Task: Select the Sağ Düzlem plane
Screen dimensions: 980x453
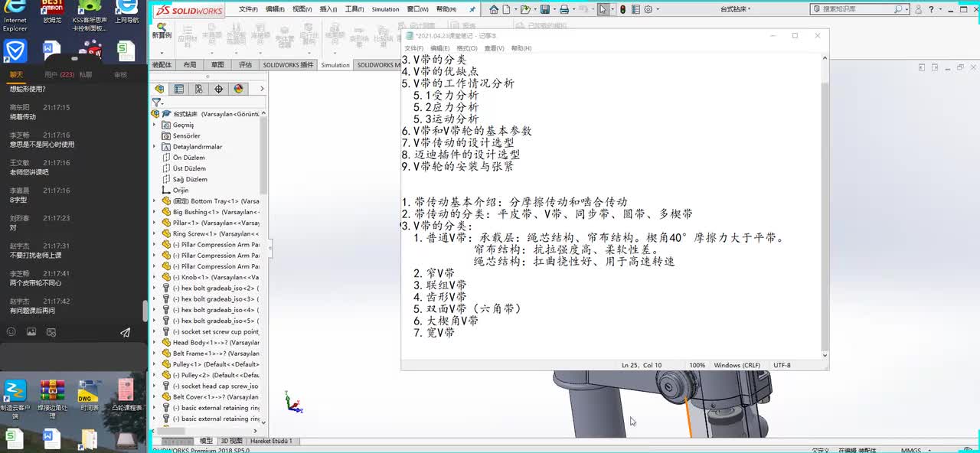Action: click(x=189, y=179)
